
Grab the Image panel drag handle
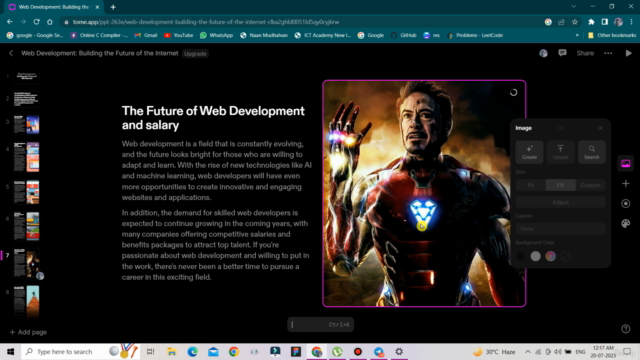tap(560, 128)
